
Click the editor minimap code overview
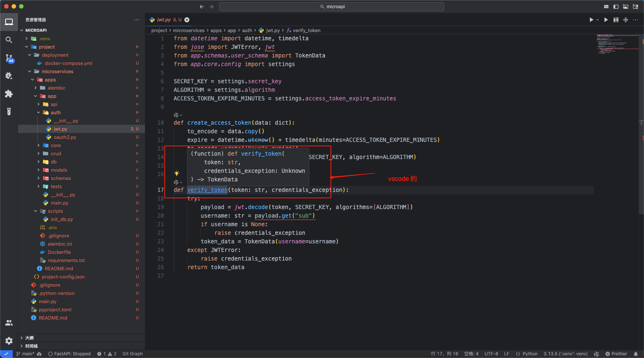coord(617,44)
